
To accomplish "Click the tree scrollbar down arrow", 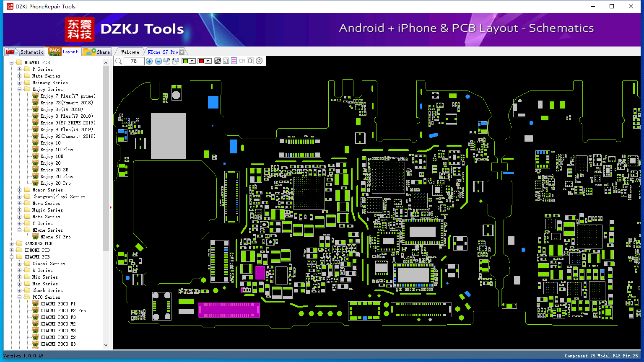I will (106, 345).
